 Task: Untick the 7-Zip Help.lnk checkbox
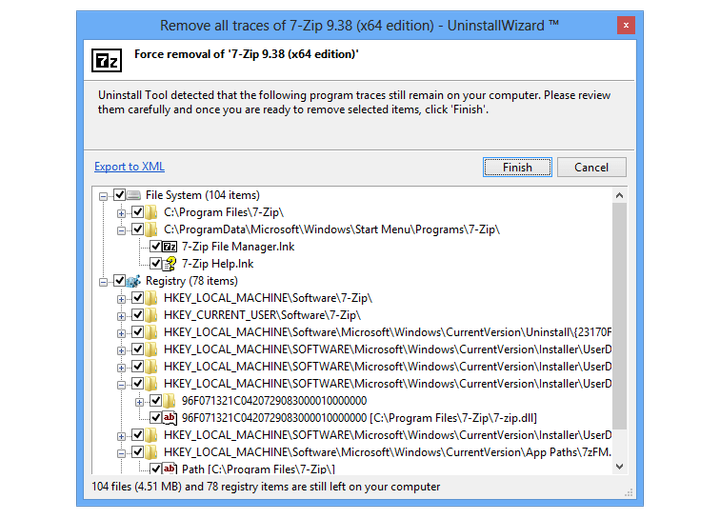(156, 264)
